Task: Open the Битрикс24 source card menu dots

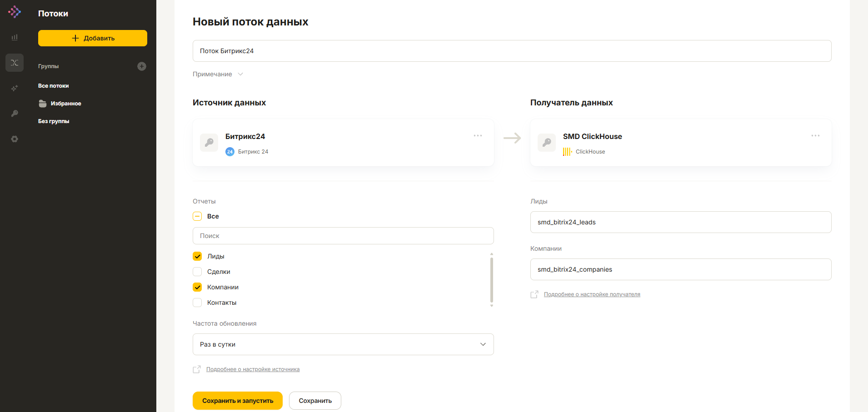Action: 478,136
